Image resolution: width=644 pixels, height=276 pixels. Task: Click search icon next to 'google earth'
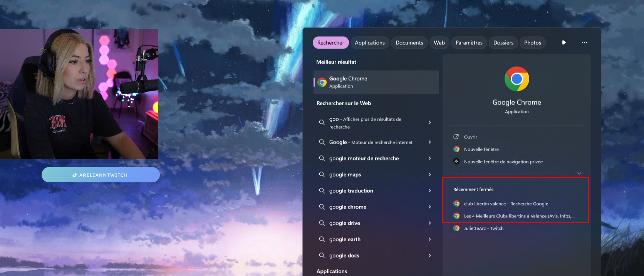[322, 239]
